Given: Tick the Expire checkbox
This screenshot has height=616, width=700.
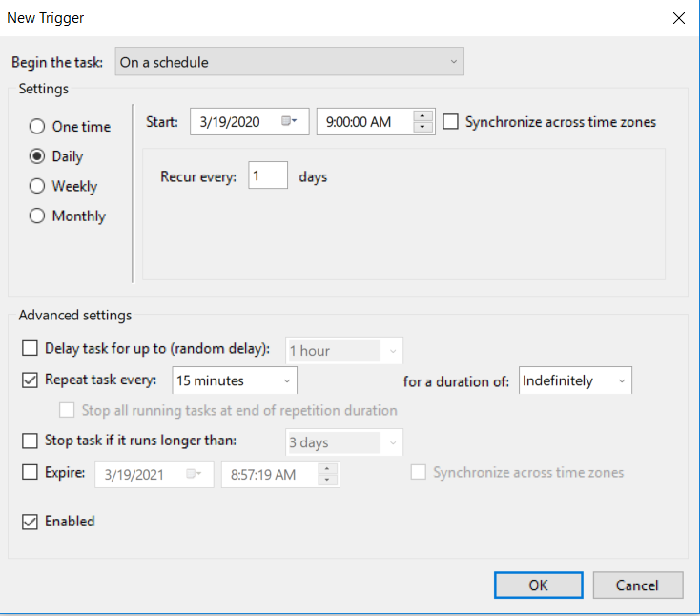Looking at the screenshot, I should (x=30, y=472).
